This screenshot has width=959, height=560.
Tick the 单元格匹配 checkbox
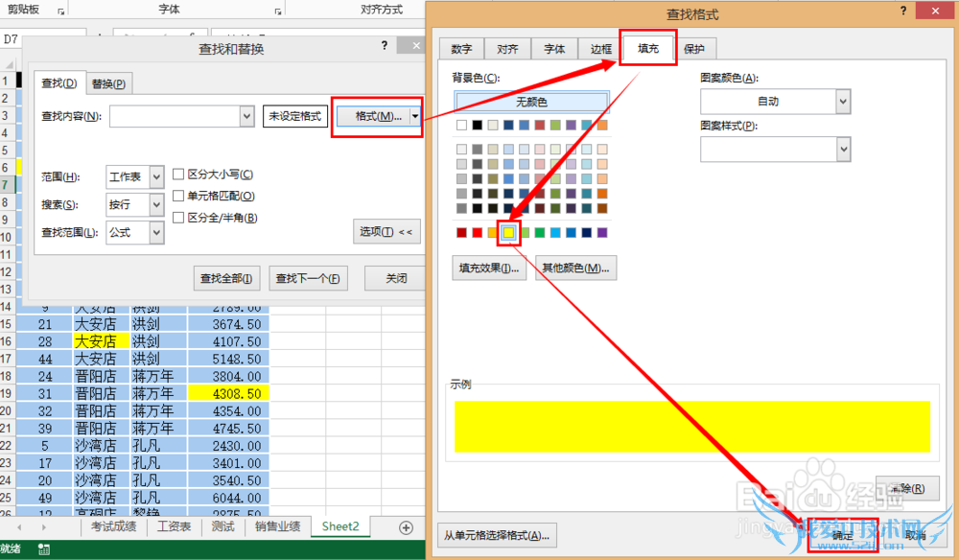[178, 196]
